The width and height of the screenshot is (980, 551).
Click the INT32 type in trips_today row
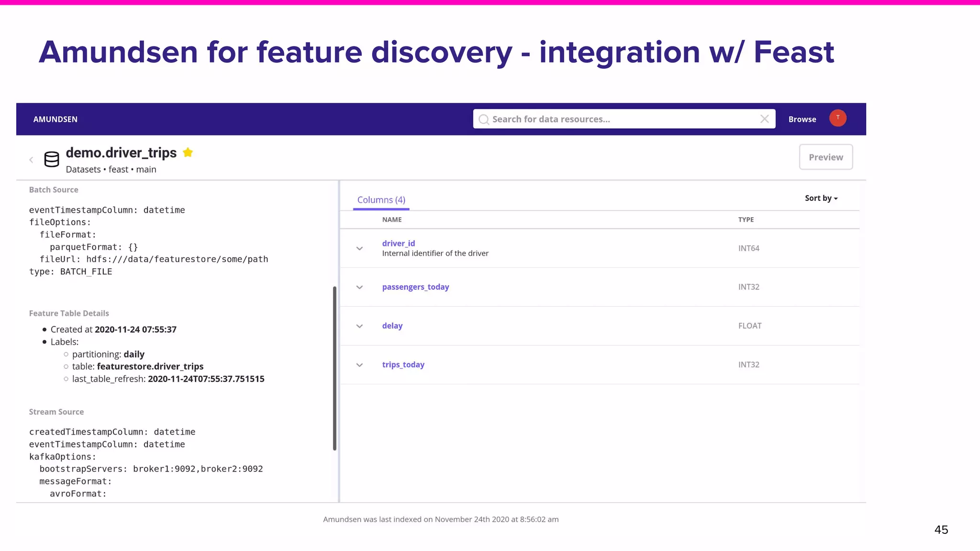click(748, 364)
